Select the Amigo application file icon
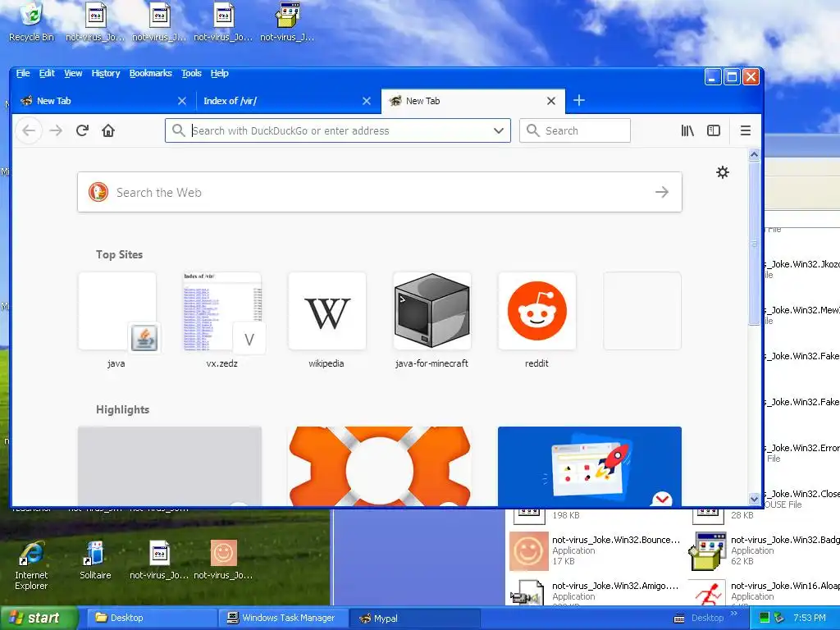Screen dimensions: 840x630 pos(527,594)
